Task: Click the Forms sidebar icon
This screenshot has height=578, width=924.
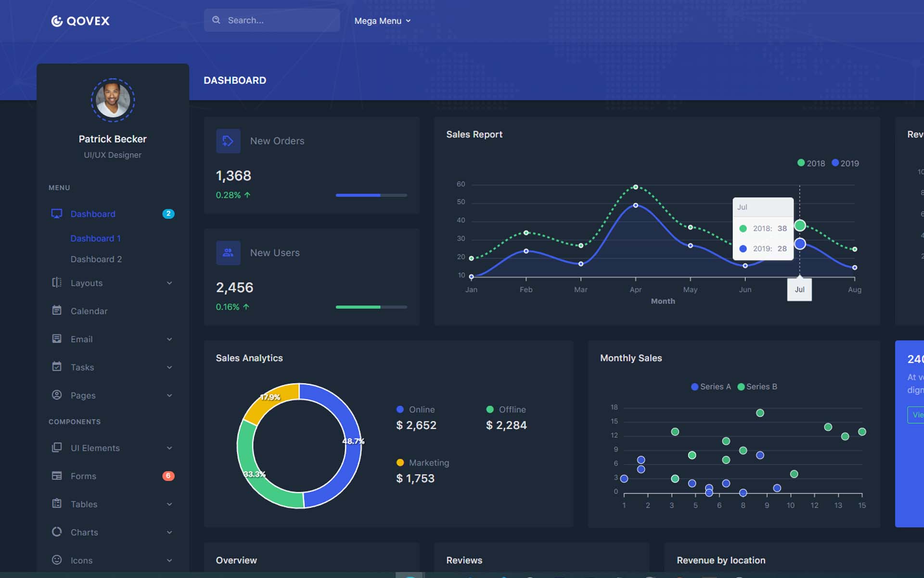Action: tap(57, 476)
